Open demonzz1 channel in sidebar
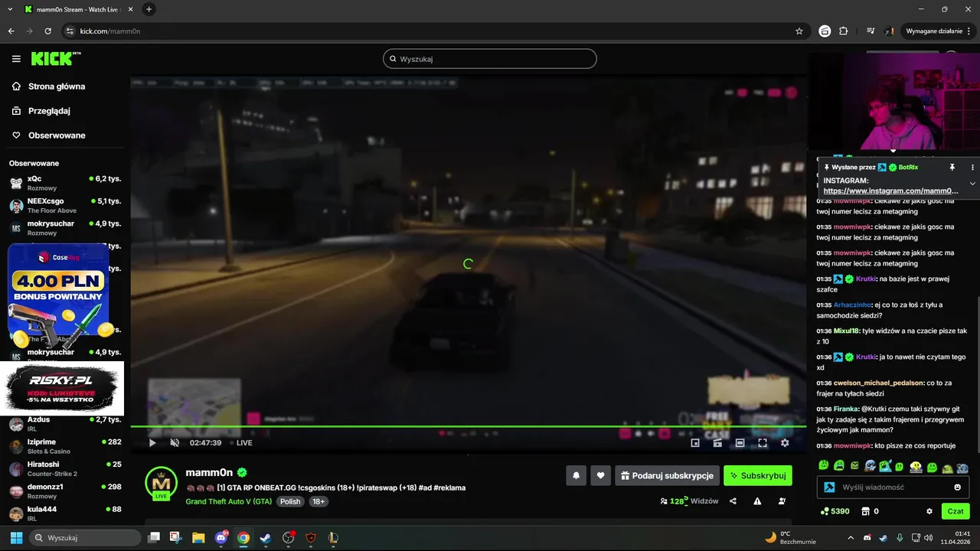 coord(65,491)
